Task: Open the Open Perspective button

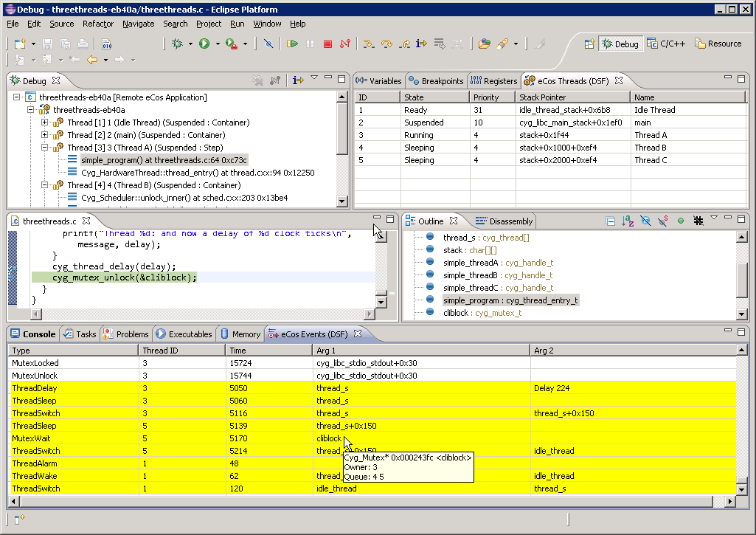Action: coord(589,44)
